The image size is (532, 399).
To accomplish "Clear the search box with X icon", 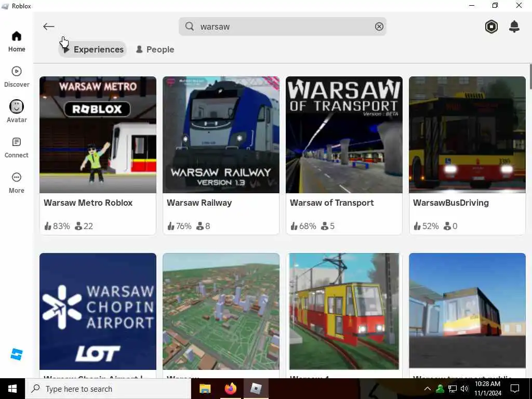I will [x=379, y=26].
